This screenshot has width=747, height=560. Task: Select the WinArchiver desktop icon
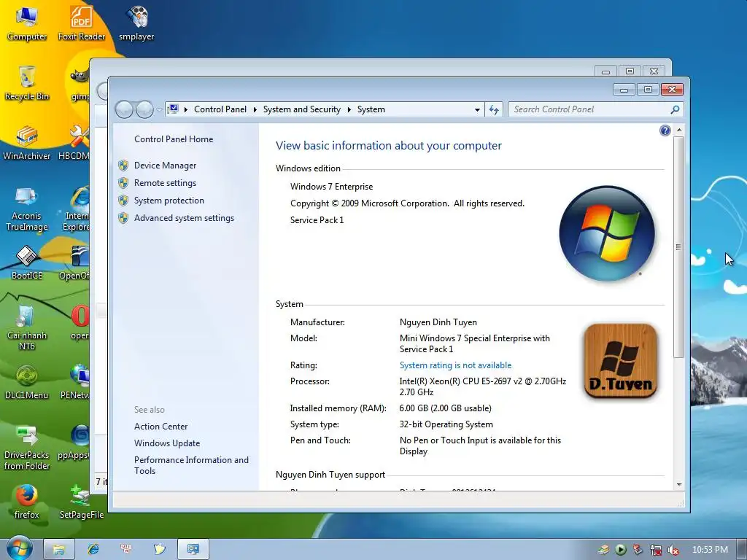(x=27, y=143)
